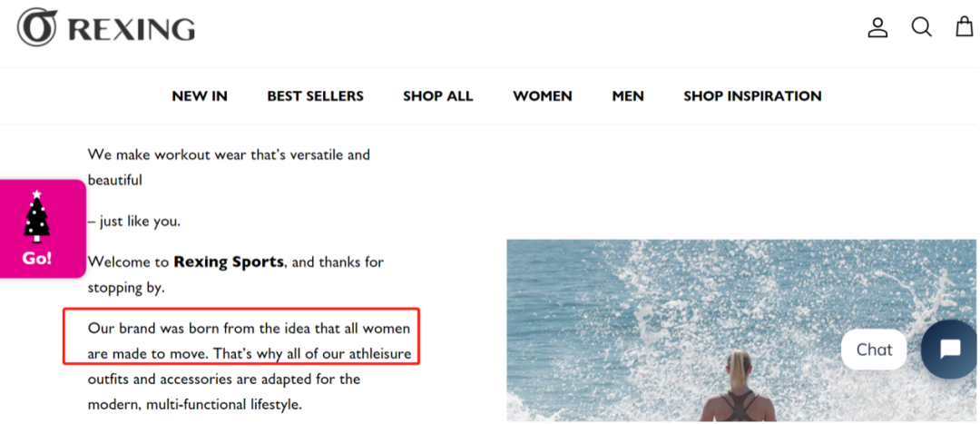Open the user account icon
This screenshot has width=980, height=424.
(877, 27)
